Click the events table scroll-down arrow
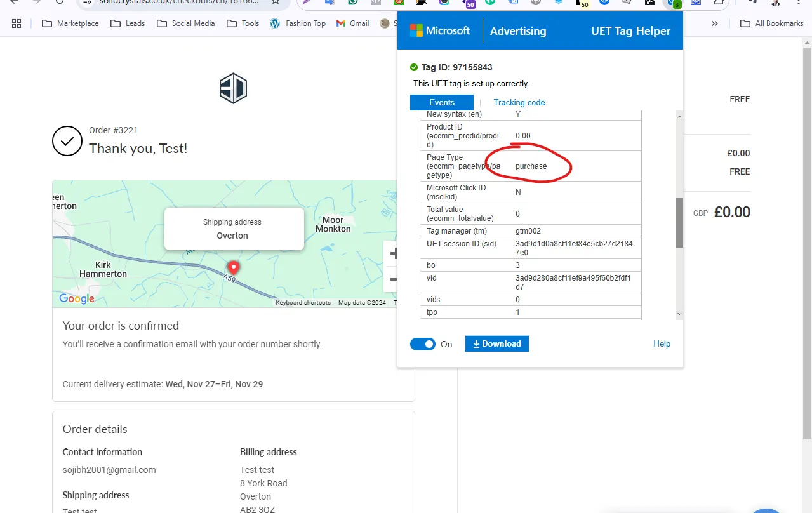Viewport: 812px width, 513px height. [x=679, y=314]
